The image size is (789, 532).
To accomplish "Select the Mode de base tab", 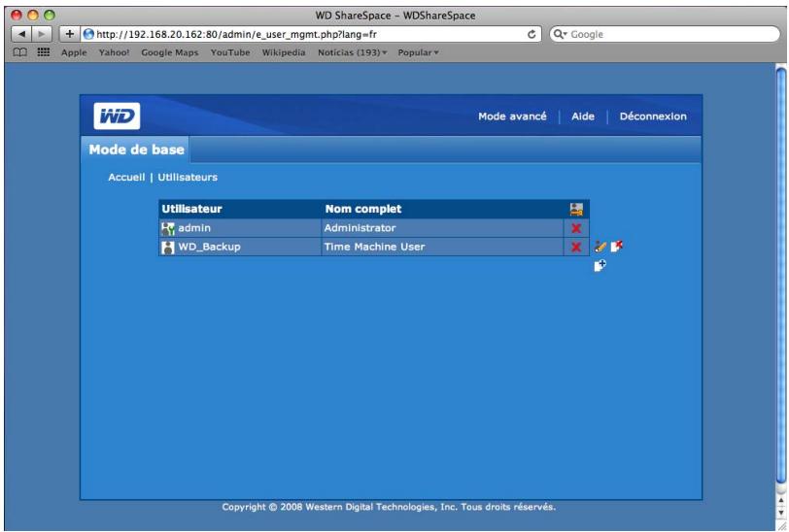I will (x=136, y=150).
